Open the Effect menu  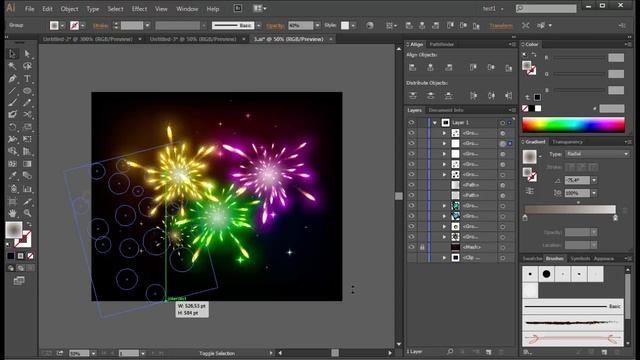pos(139,9)
